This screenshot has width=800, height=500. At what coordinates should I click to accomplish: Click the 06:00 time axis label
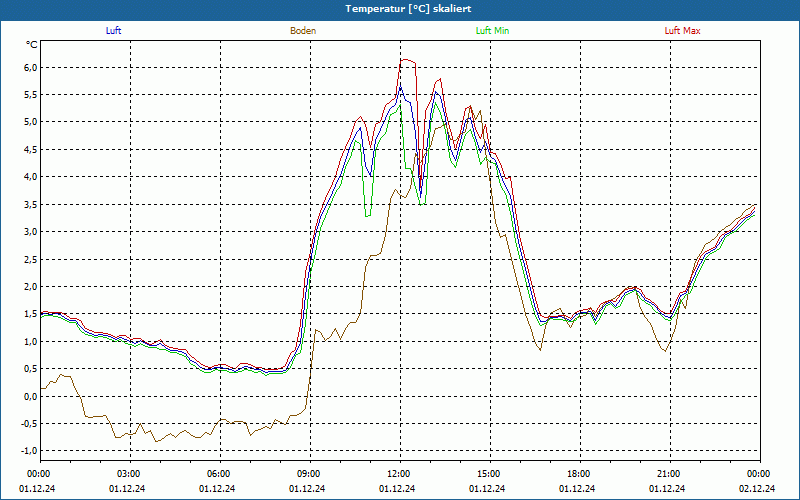[x=220, y=474]
